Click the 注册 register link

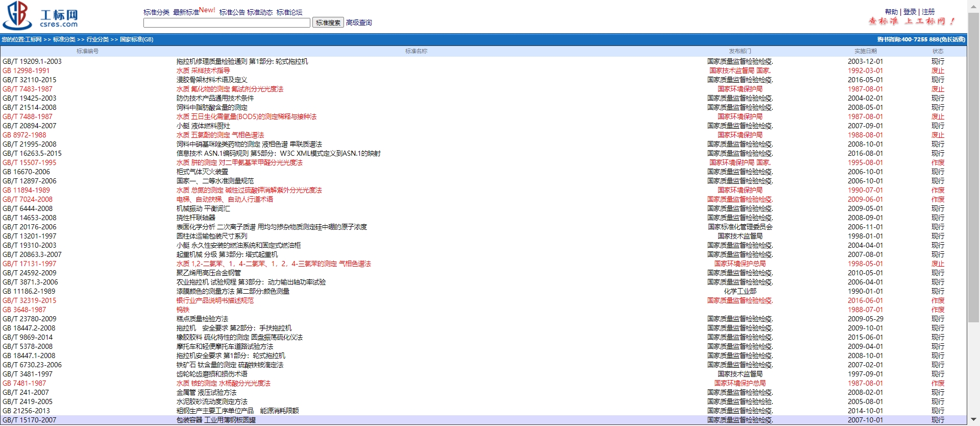tap(928, 12)
